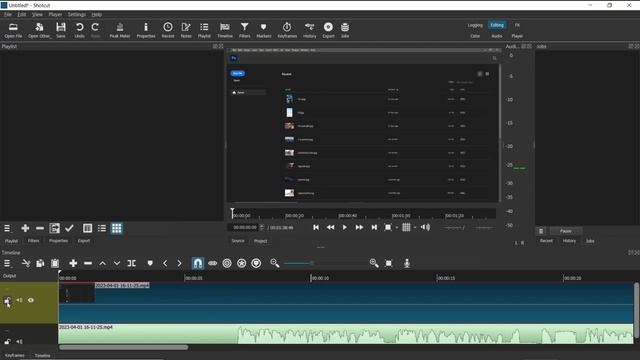The image size is (640, 360).
Task: Open the Markers panel
Action: (264, 30)
